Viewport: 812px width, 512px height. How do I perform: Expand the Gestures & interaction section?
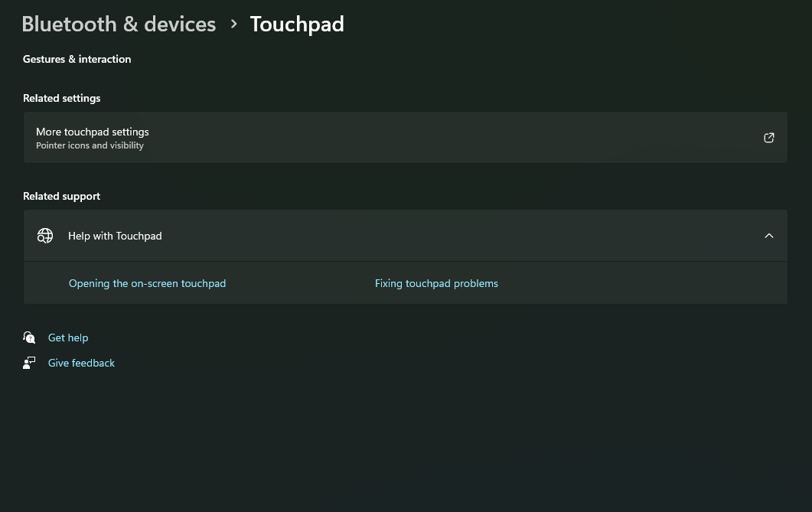77,59
